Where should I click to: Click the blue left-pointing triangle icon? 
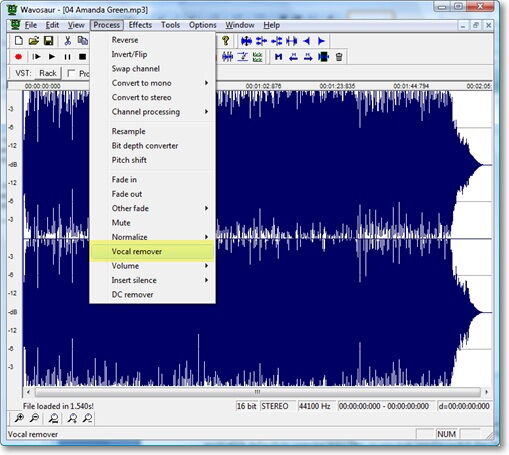(x=307, y=41)
